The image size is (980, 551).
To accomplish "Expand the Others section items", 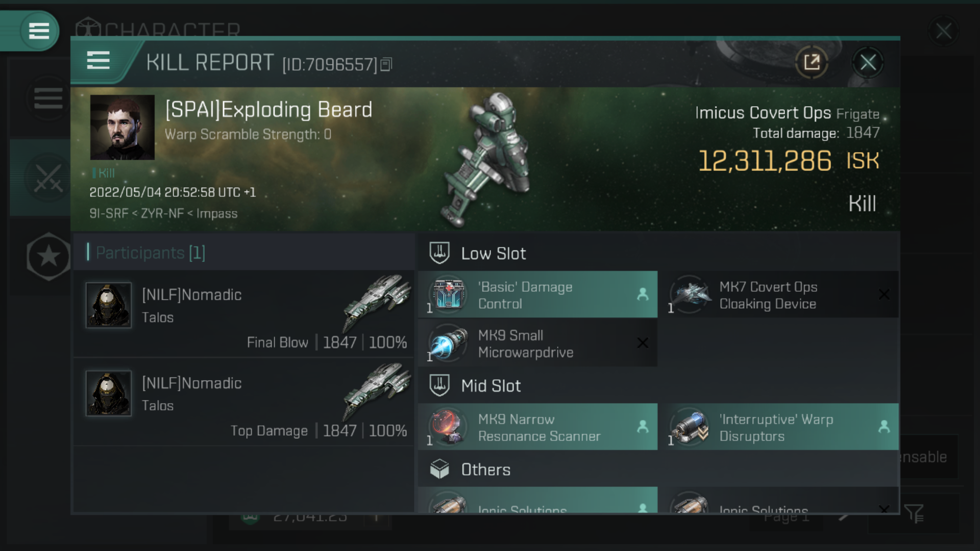I will point(485,469).
